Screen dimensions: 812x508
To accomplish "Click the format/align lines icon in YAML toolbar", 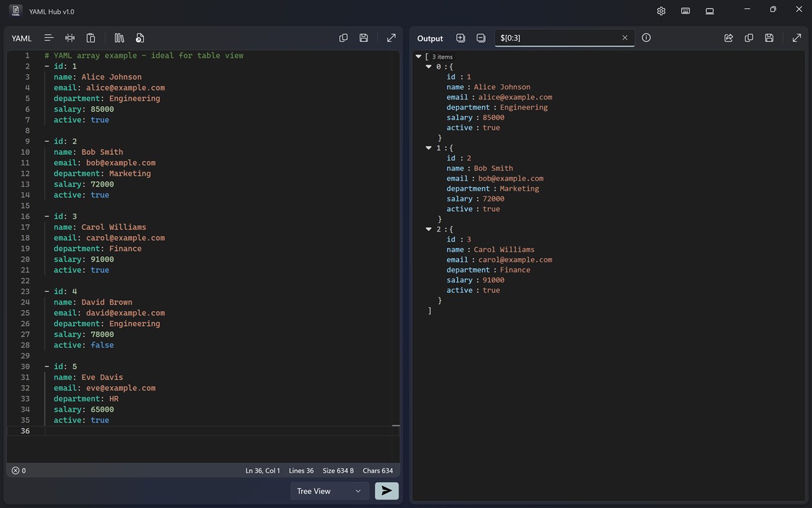I will (x=48, y=38).
